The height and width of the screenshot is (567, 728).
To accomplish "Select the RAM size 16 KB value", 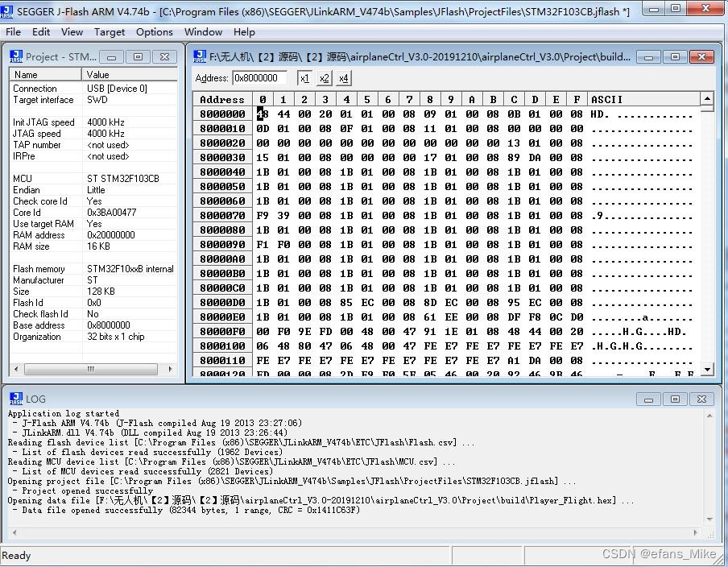I will (x=98, y=246).
